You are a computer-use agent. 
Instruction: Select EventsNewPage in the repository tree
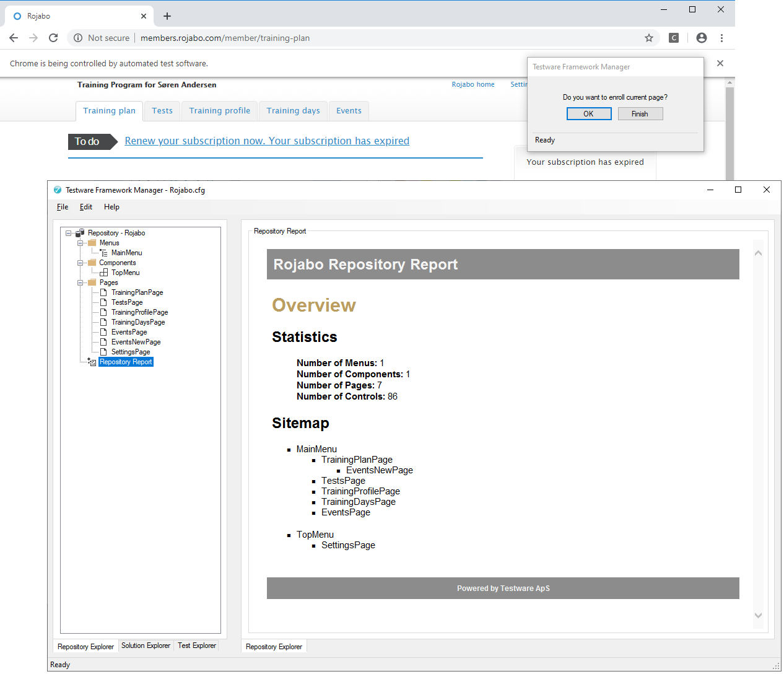(136, 342)
